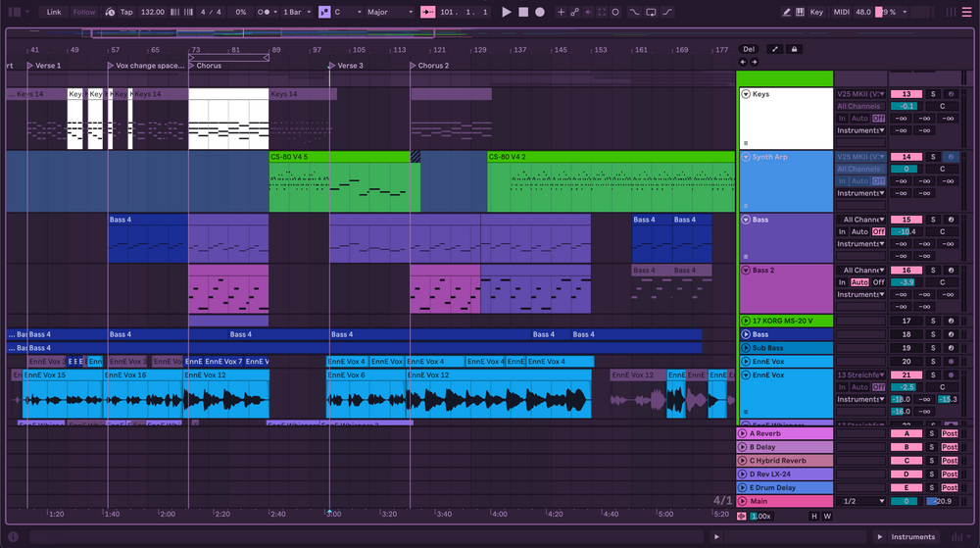Click the 4 / 4 time signature field
Viewport: 980px width, 548px height.
tap(211, 12)
